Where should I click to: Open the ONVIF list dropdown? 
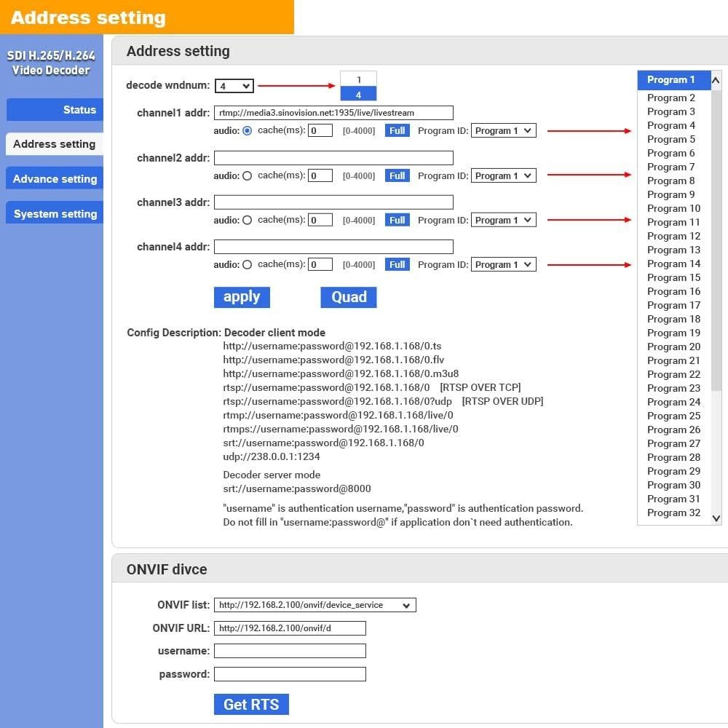point(314,605)
